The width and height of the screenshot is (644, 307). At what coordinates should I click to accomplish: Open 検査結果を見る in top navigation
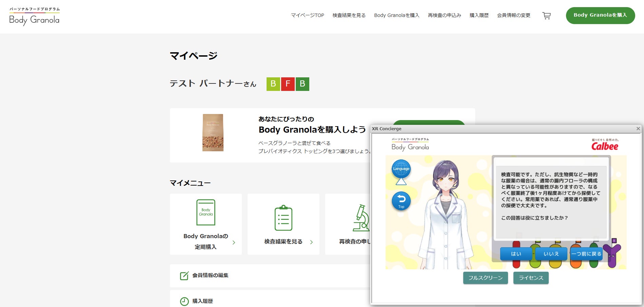[349, 15]
